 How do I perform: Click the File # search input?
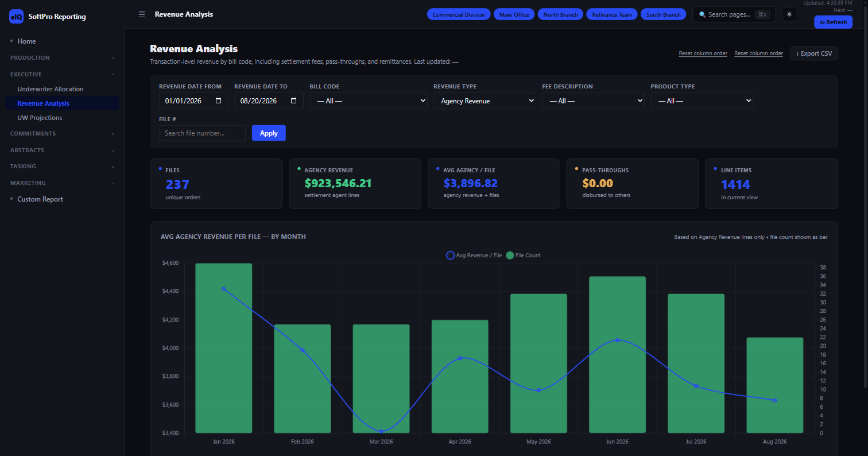pyautogui.click(x=202, y=133)
